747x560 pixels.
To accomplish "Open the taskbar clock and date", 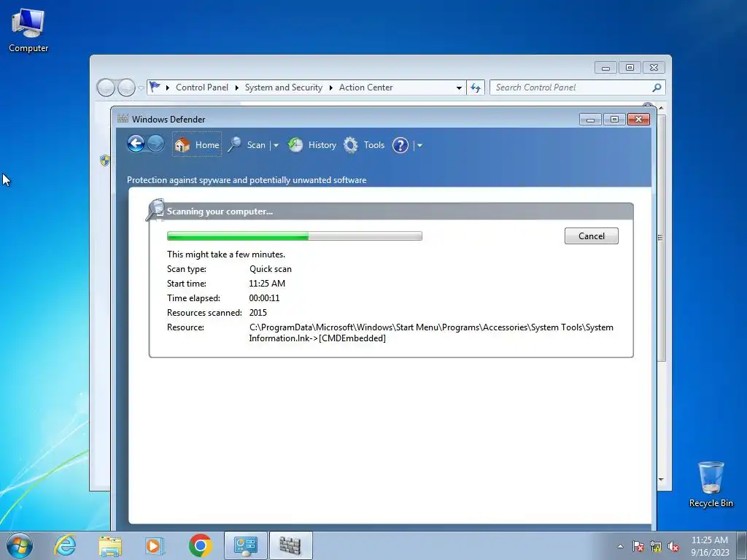I will coord(709,546).
